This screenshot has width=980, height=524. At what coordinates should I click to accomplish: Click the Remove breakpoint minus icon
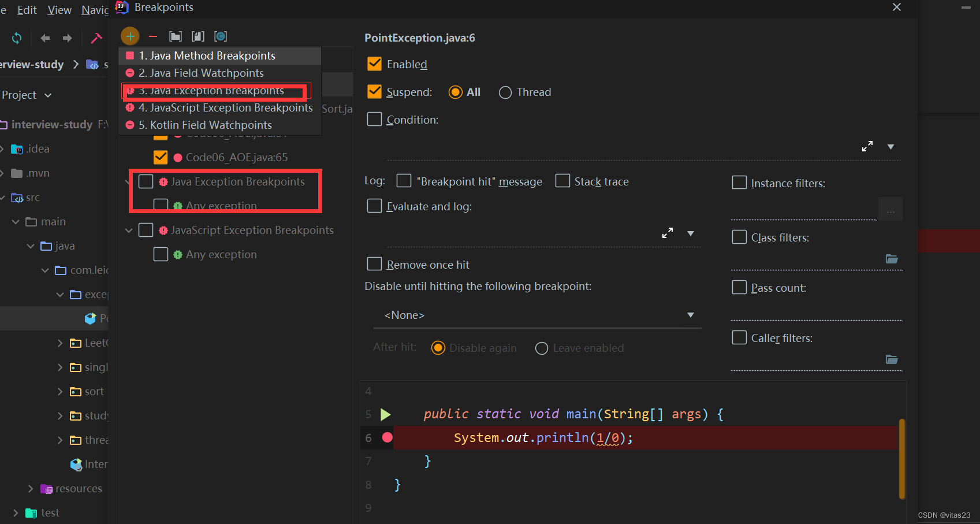tap(153, 36)
